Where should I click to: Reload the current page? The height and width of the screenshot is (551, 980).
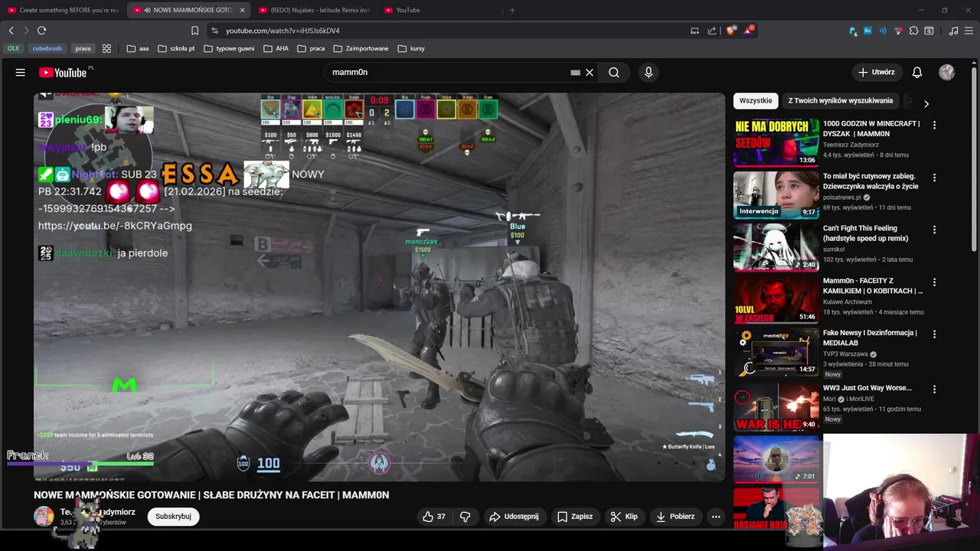pyautogui.click(x=41, y=31)
